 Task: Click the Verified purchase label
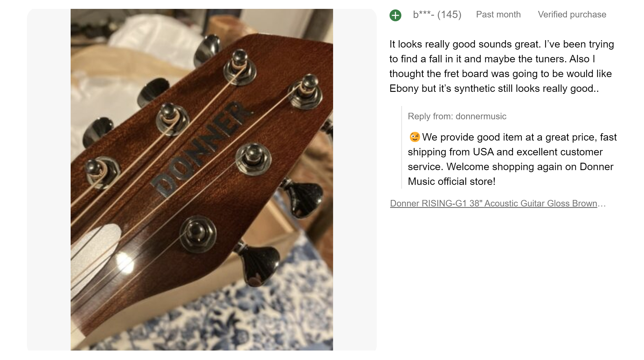[x=572, y=14]
